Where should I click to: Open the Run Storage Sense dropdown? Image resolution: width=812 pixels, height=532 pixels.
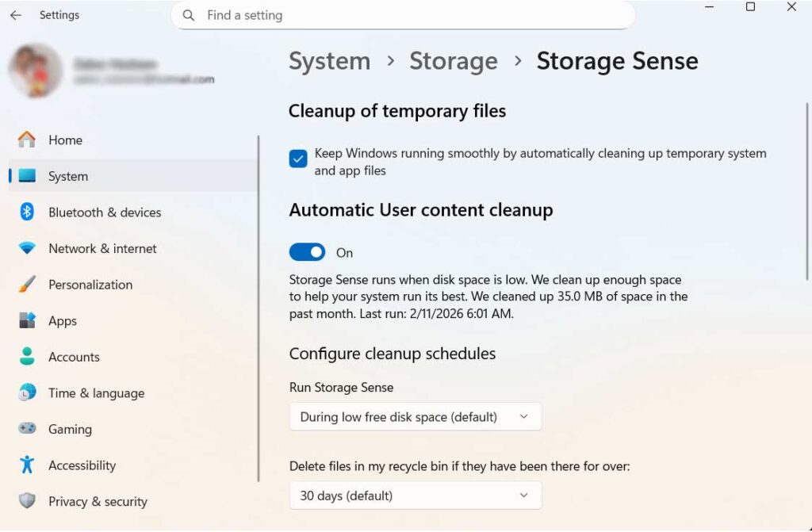coord(415,417)
